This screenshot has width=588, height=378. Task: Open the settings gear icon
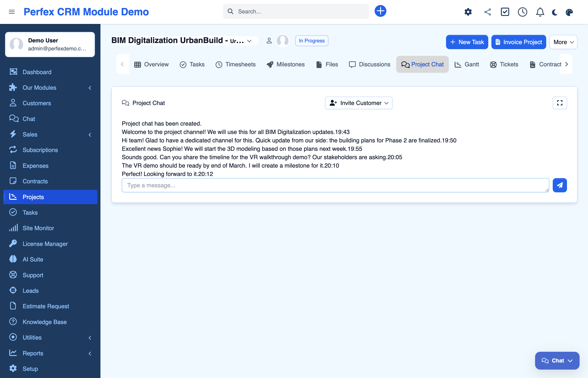468,12
